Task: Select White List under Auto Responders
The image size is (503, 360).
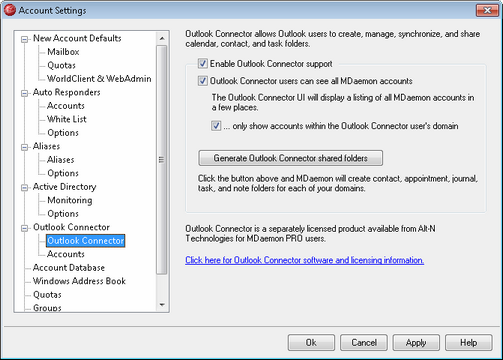Action: [67, 119]
